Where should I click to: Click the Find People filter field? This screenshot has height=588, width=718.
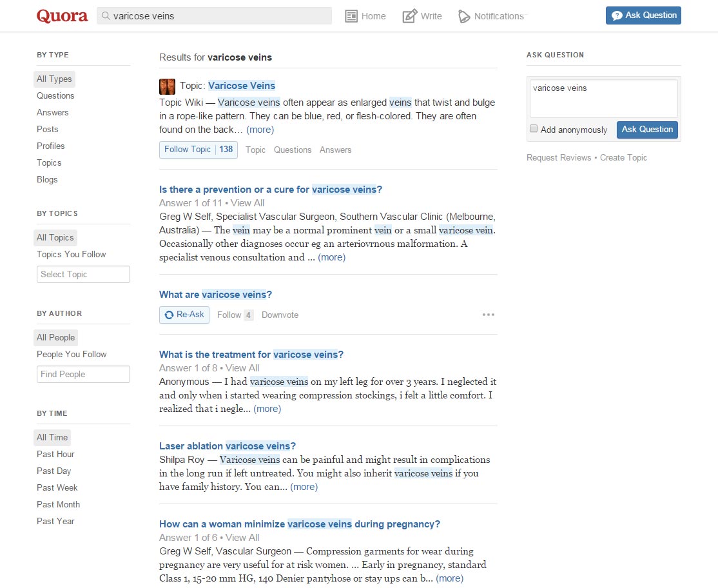tap(83, 374)
